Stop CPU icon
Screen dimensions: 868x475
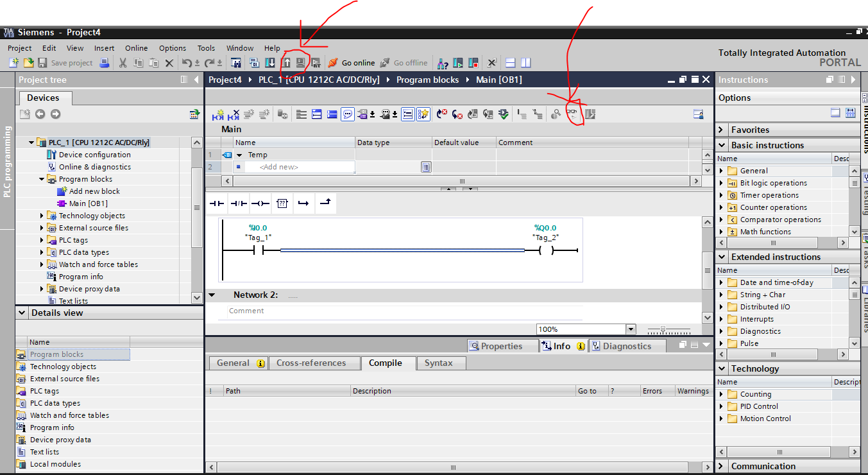473,63
